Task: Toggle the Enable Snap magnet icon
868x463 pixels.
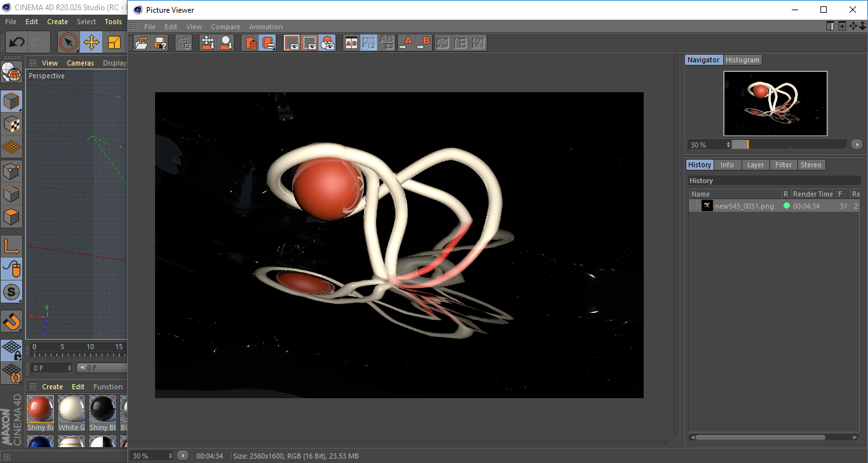Action: [11, 322]
